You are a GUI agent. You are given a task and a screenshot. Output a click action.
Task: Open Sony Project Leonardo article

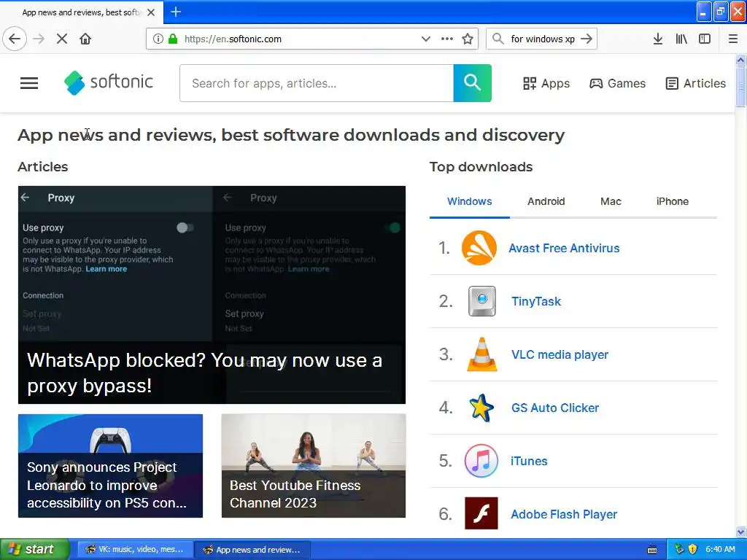coord(110,466)
